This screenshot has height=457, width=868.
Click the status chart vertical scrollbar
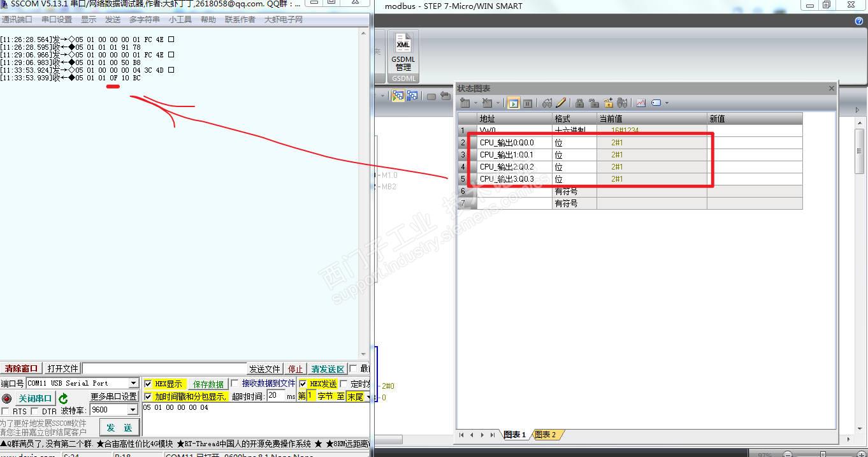(x=858, y=152)
